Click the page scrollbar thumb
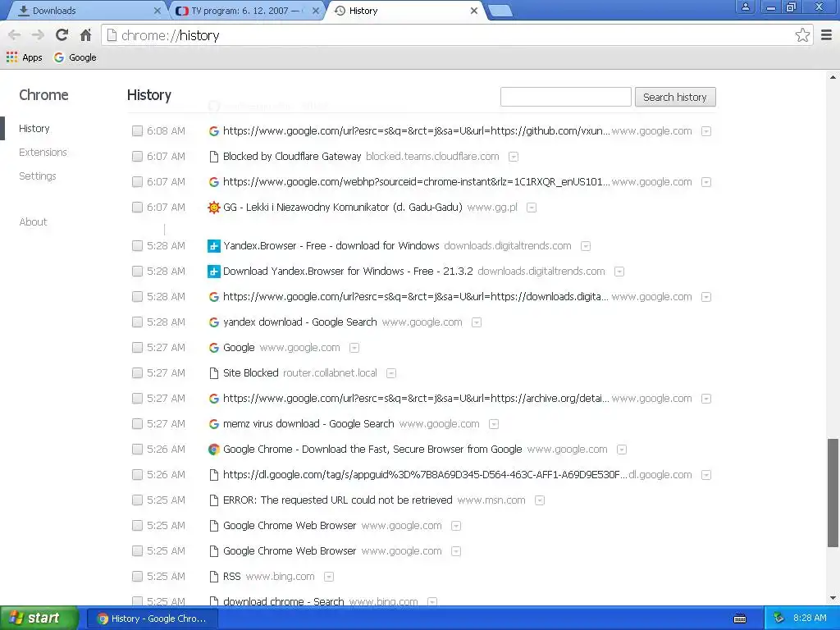 (833, 493)
